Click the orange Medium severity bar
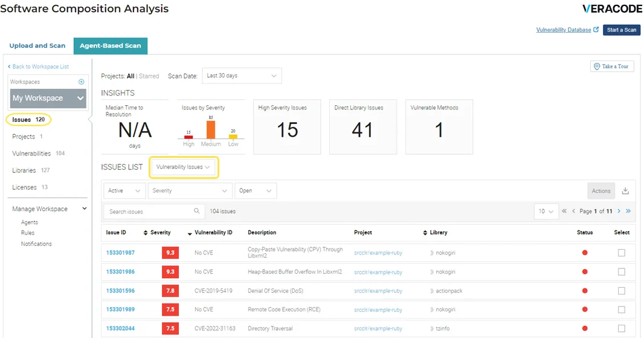644x338 pixels. coord(211,129)
